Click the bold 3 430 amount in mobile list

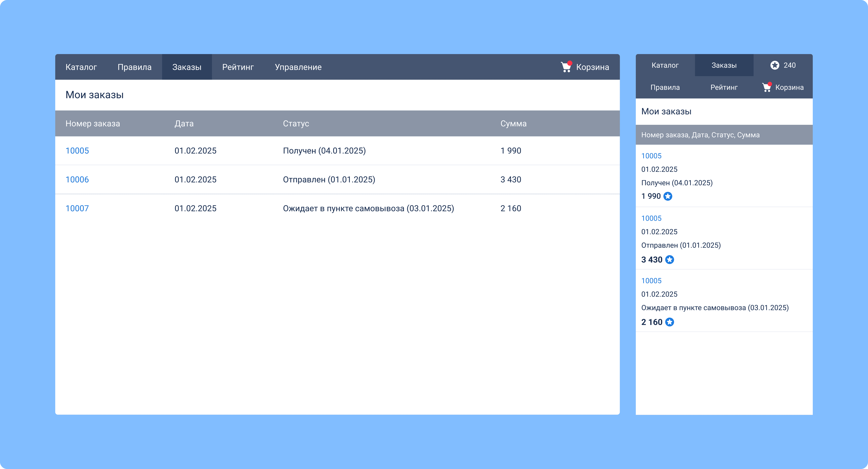coord(652,260)
